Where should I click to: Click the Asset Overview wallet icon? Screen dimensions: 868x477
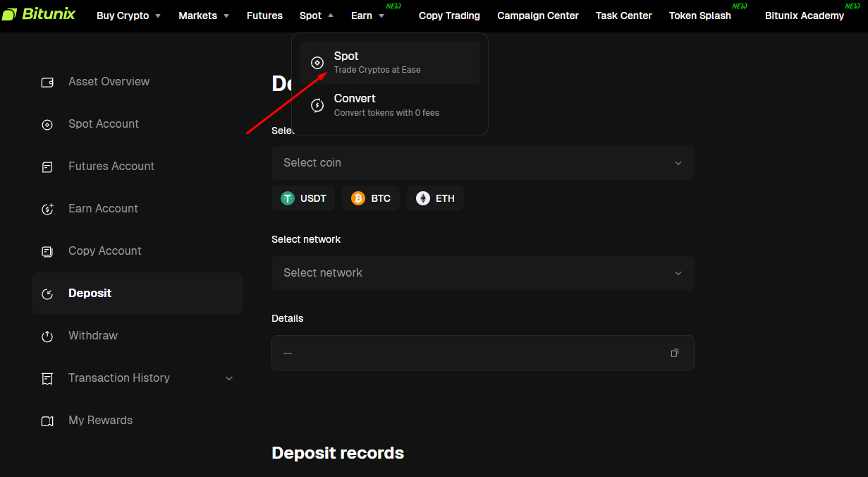pos(47,82)
